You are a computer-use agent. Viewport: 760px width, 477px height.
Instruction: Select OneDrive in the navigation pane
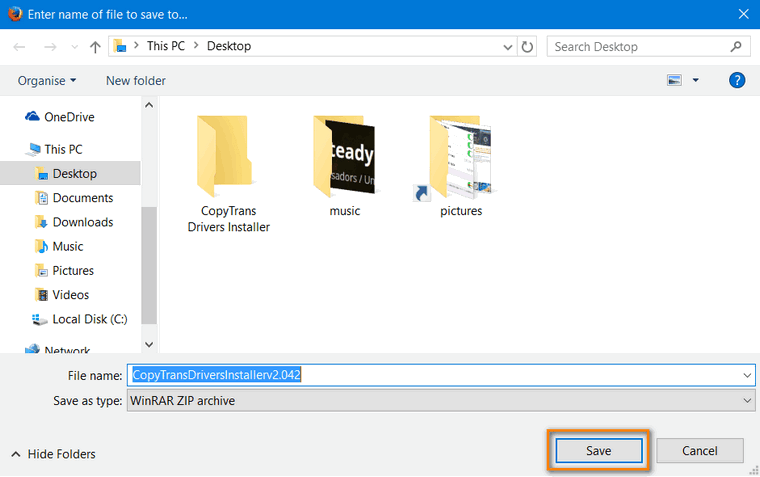[69, 117]
